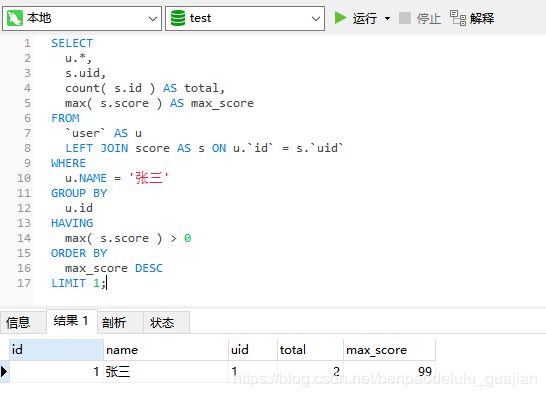
Task: Click the 运行 run button label
Action: coord(365,18)
